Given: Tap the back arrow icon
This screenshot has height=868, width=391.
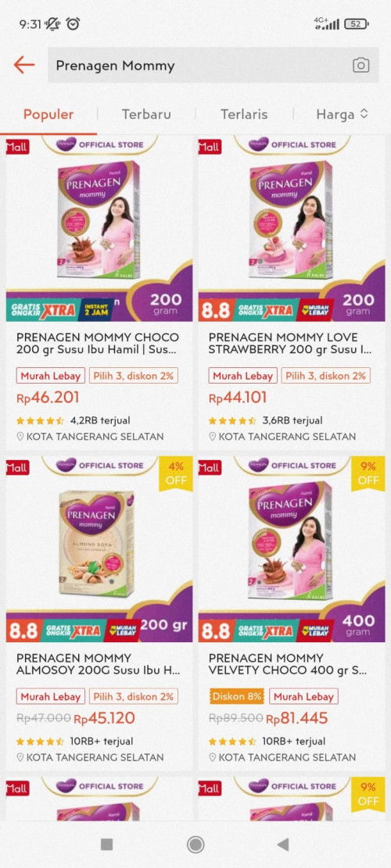Looking at the screenshot, I should tap(23, 65).
